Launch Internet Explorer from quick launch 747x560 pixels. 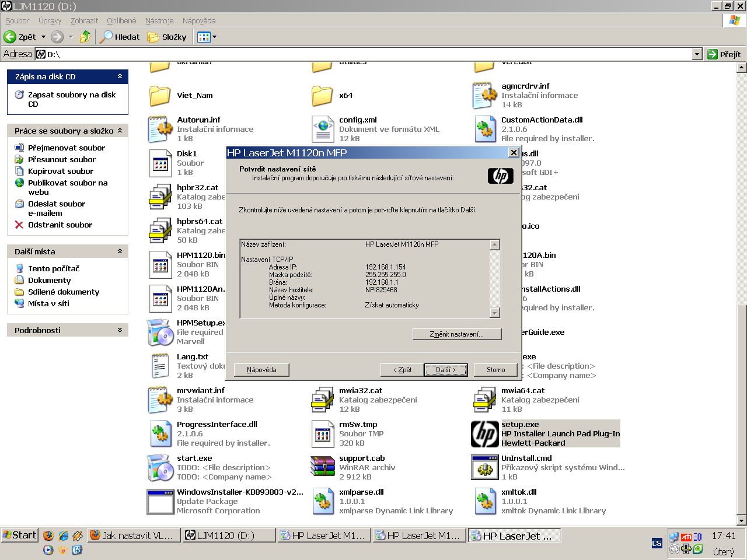[x=63, y=535]
